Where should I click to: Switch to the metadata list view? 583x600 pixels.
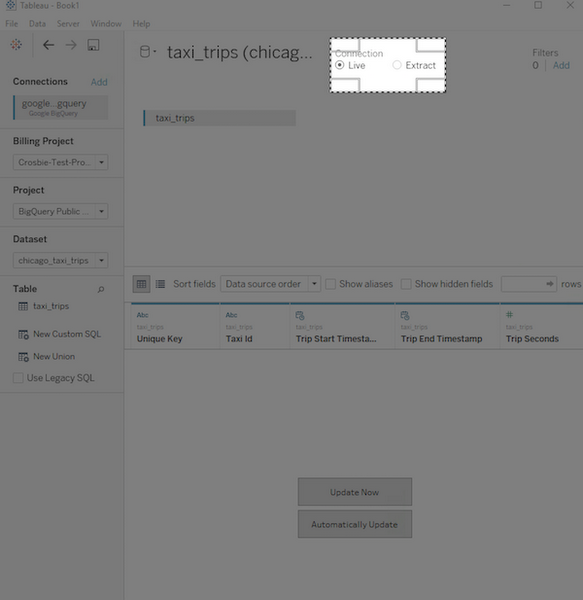160,284
